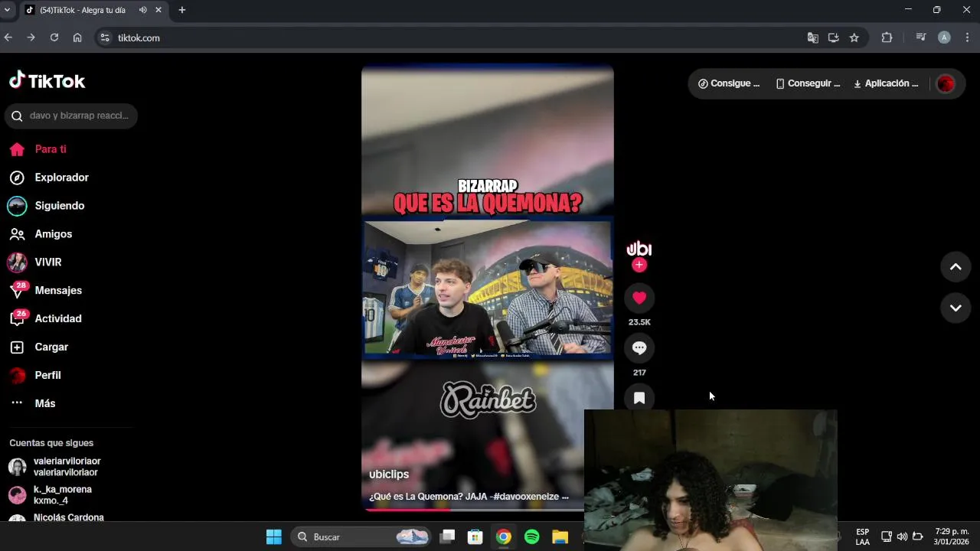The width and height of the screenshot is (980, 551).
Task: Open the profile avatar menu at top right
Action: [946, 84]
